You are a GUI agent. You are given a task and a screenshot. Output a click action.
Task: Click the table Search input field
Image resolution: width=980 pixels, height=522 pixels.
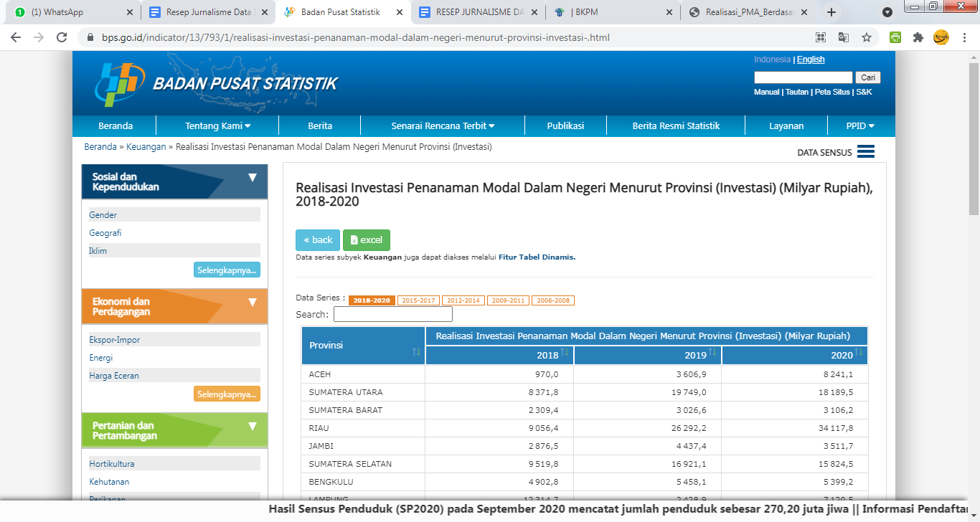pos(392,314)
